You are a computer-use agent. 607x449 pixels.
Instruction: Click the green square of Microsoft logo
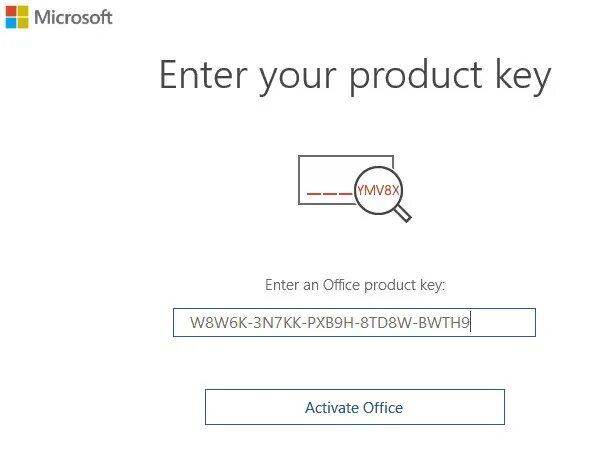point(23,11)
